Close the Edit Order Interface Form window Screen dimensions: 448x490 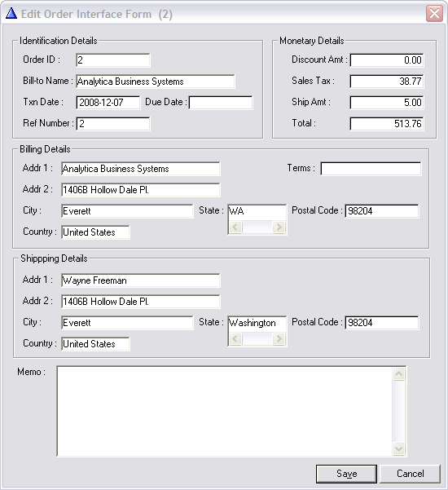click(434, 14)
